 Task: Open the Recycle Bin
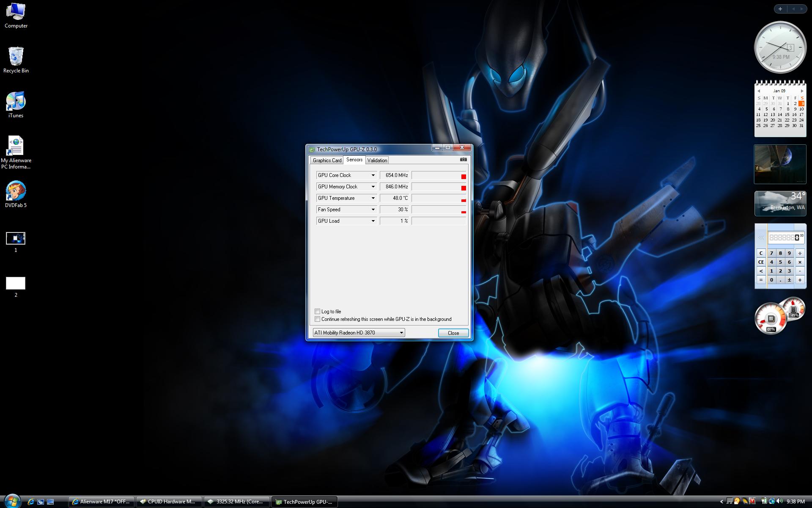(x=16, y=60)
